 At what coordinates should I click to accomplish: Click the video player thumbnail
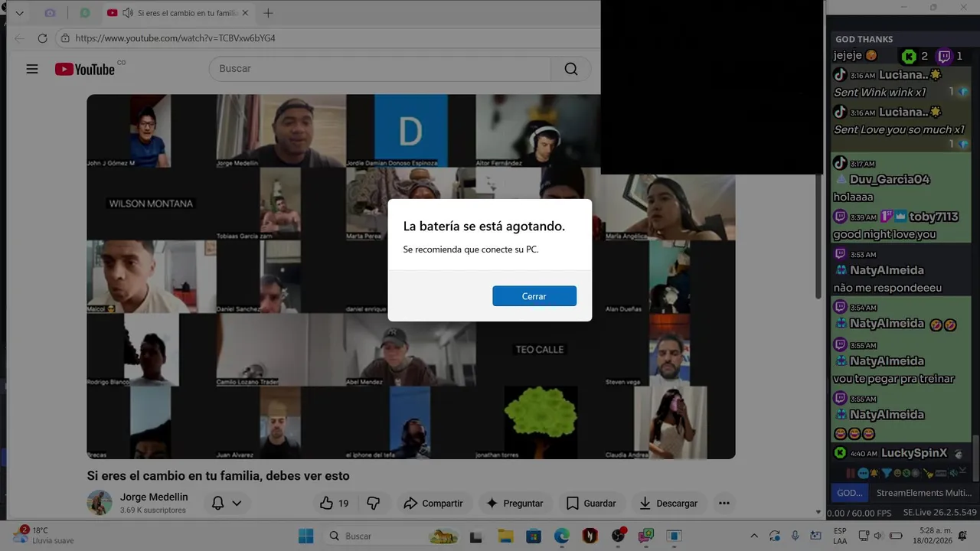tap(410, 276)
